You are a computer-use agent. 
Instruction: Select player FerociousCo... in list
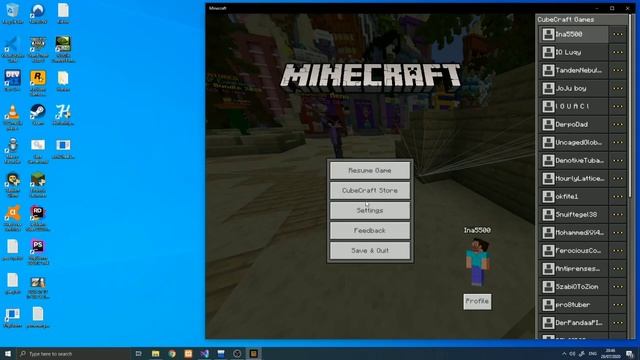coord(573,251)
